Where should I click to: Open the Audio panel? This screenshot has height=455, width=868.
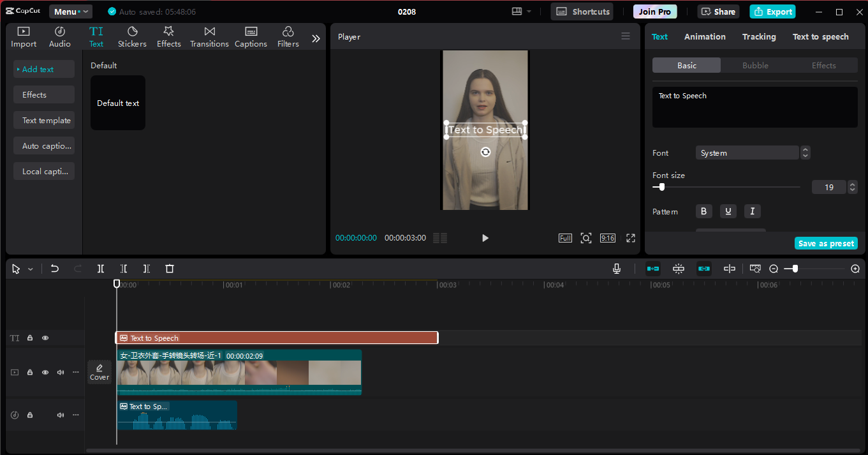59,35
